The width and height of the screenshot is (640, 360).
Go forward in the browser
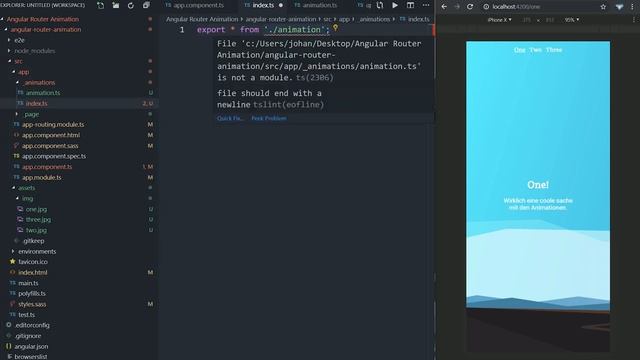[x=457, y=7]
